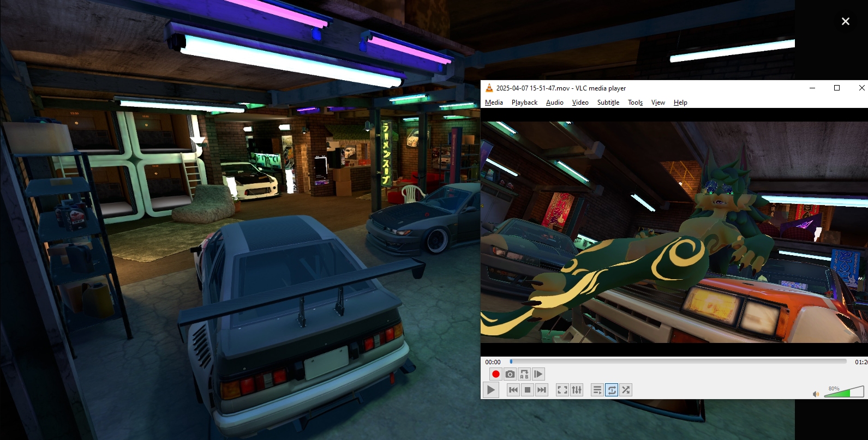
Task: Toggle the A-B loop button
Action: pyautogui.click(x=524, y=374)
